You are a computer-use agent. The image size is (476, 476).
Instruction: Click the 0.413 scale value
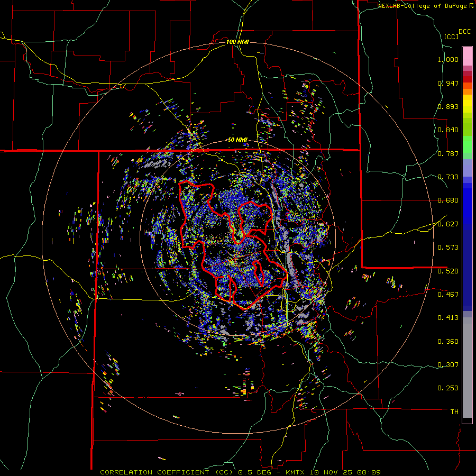tap(448, 318)
